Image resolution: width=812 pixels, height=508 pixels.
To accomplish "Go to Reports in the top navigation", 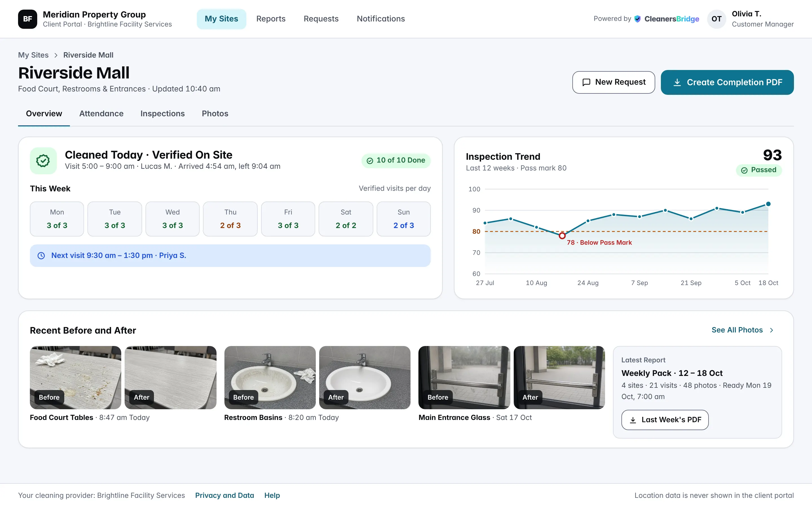I will [x=271, y=19].
